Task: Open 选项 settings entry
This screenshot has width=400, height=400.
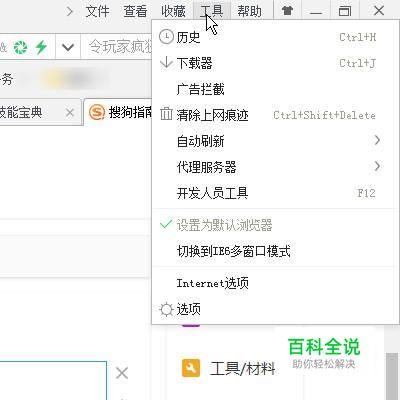Action: (275, 309)
